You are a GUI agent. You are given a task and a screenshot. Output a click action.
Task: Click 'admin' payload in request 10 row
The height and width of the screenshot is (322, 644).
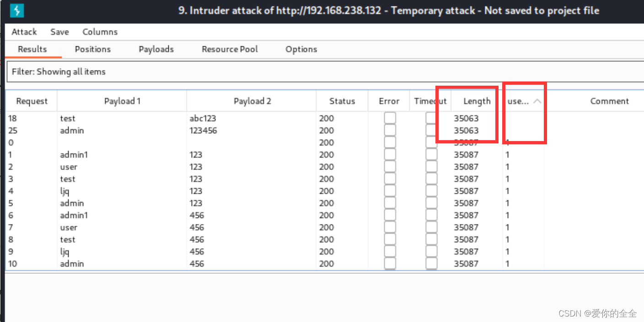click(x=72, y=264)
